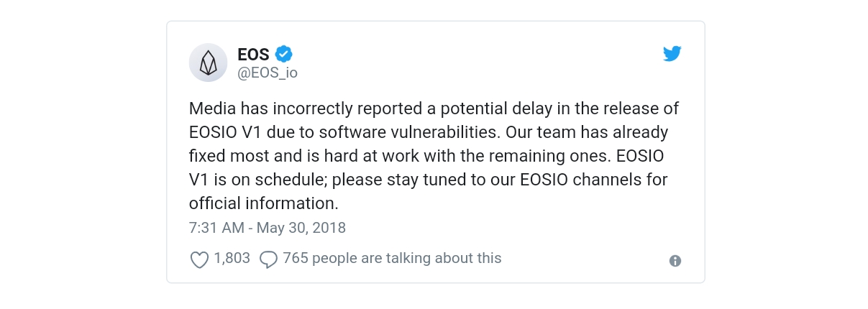The height and width of the screenshot is (309, 868).
Task: Open replies via the speech bubble icon
Action: click(x=268, y=259)
